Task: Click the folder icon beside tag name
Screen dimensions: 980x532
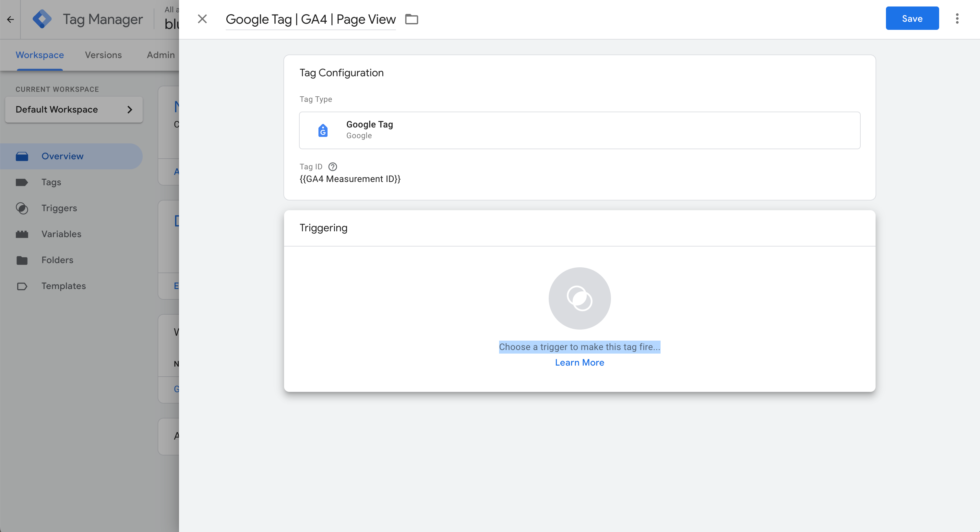Action: point(412,19)
